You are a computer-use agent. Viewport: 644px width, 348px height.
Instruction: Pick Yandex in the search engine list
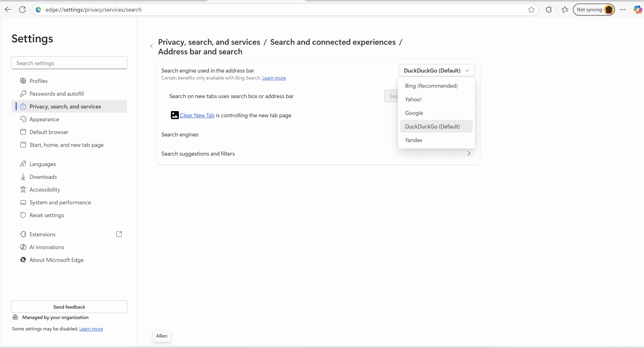414,140
